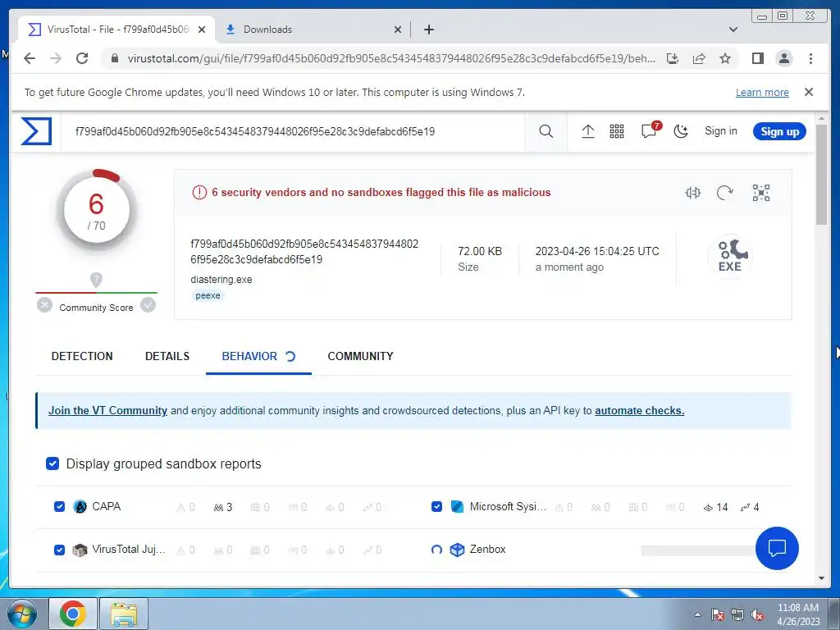Open notifications with 7 badge
The image size is (840, 630).
click(x=651, y=130)
